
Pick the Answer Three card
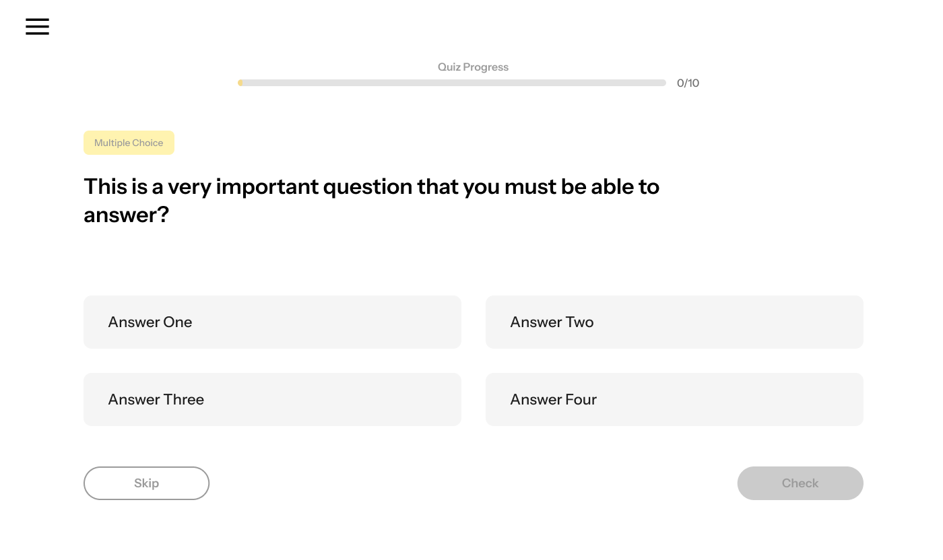coord(272,399)
